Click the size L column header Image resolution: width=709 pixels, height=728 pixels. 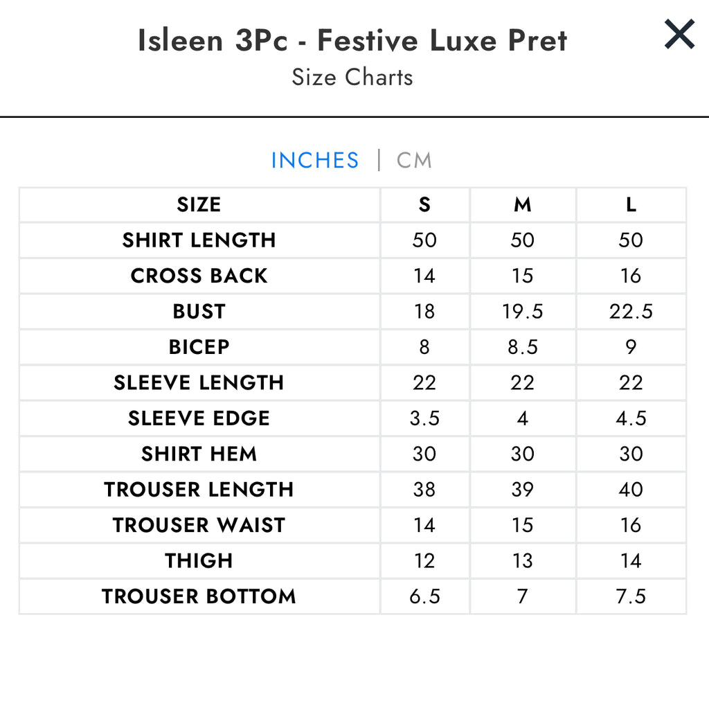(x=631, y=204)
